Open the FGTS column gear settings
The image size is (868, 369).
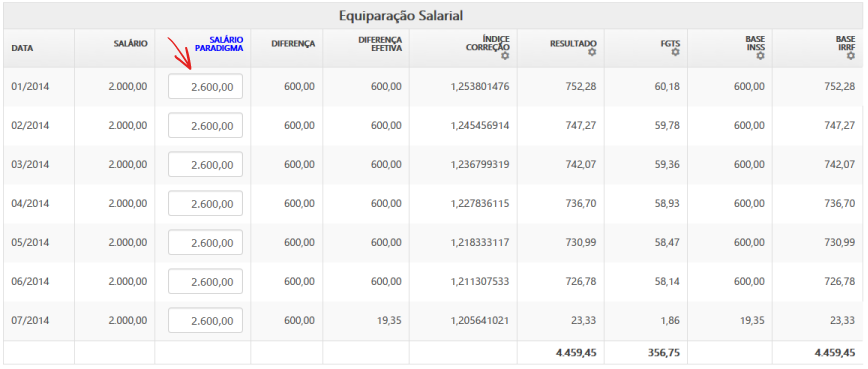(675, 52)
